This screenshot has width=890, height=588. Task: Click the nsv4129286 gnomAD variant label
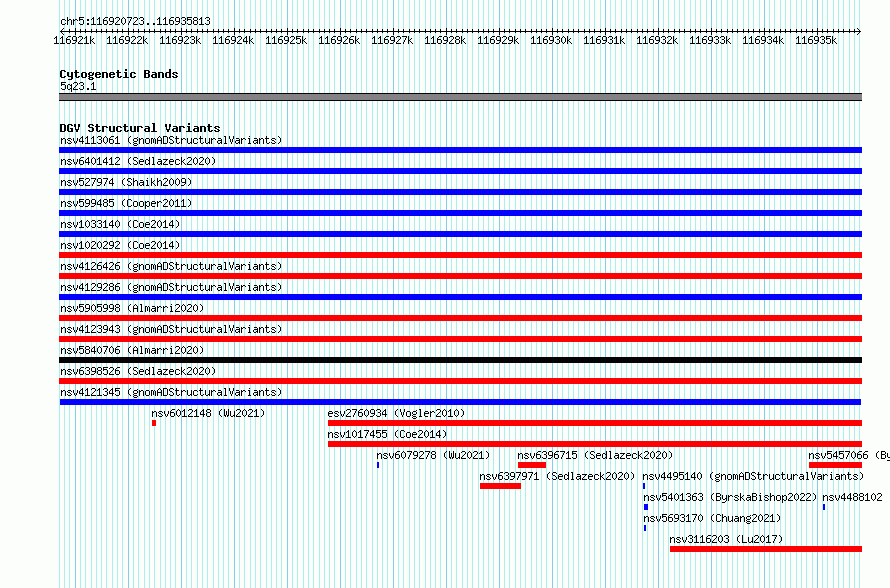coord(171,287)
